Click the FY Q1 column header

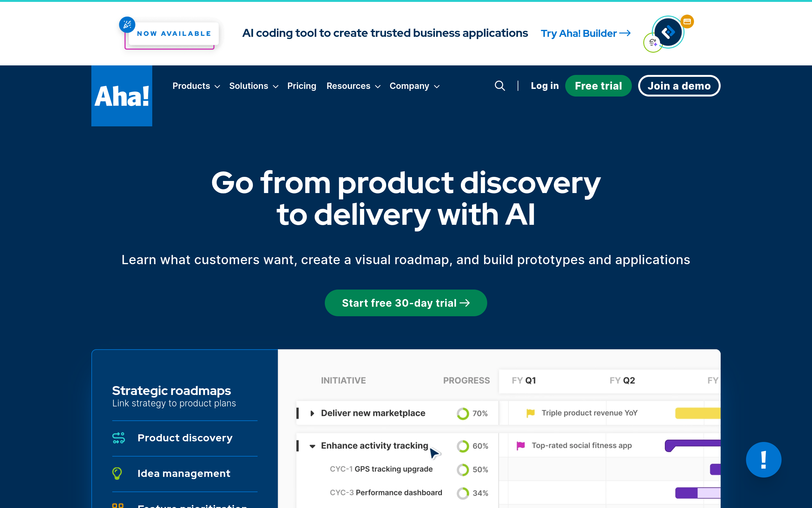(524, 380)
